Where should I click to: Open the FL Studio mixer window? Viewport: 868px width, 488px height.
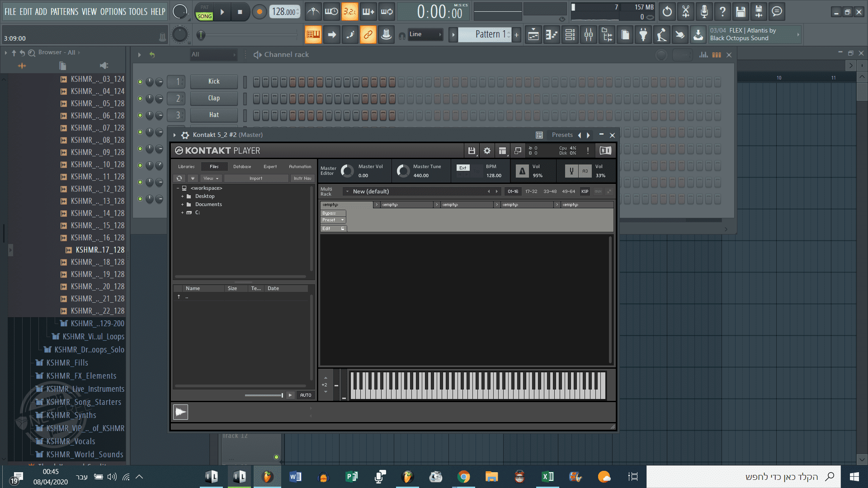(x=588, y=35)
